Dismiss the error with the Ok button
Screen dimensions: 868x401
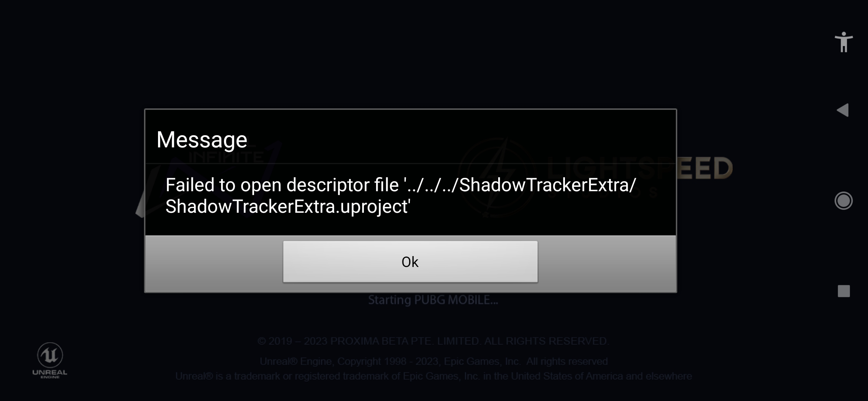(410, 262)
